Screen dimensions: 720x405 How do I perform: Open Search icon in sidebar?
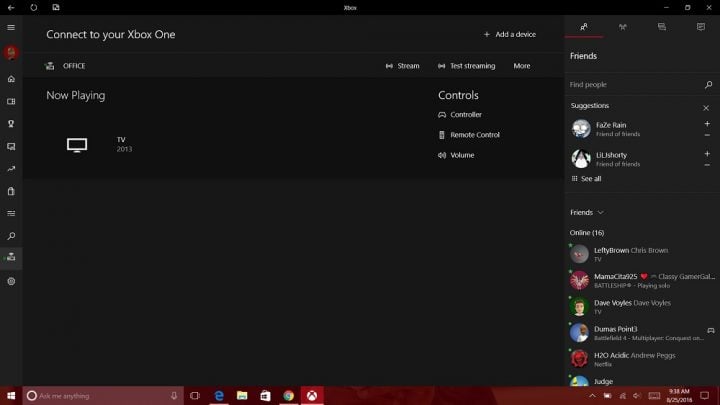pos(11,236)
